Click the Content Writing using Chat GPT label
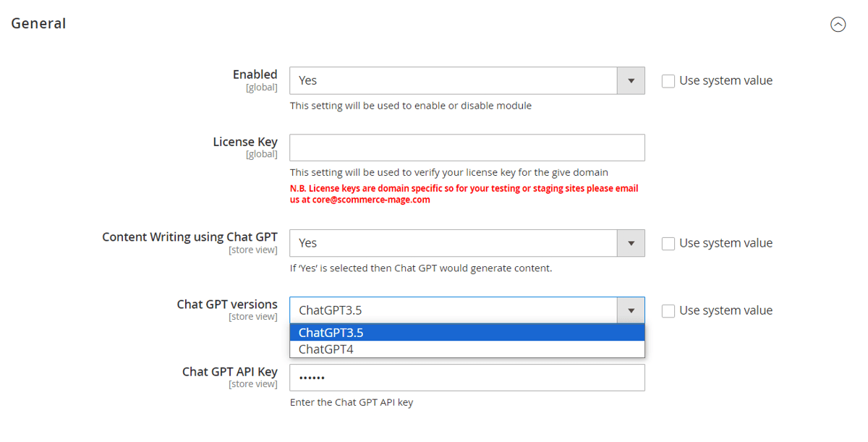Image resolution: width=868 pixels, height=442 pixels. [190, 237]
